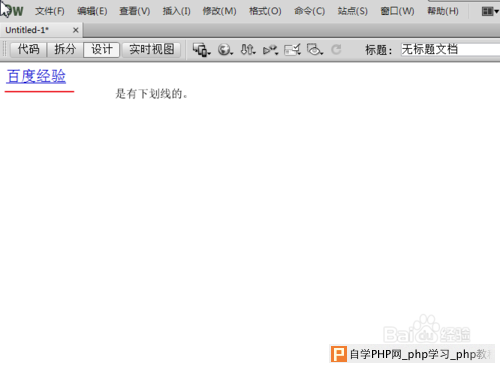Open the 窗口(W) menu
500x368 pixels.
click(397, 11)
